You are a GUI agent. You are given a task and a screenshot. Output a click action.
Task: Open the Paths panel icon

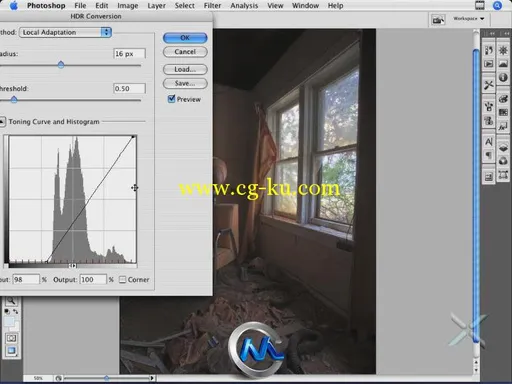pos(503,174)
